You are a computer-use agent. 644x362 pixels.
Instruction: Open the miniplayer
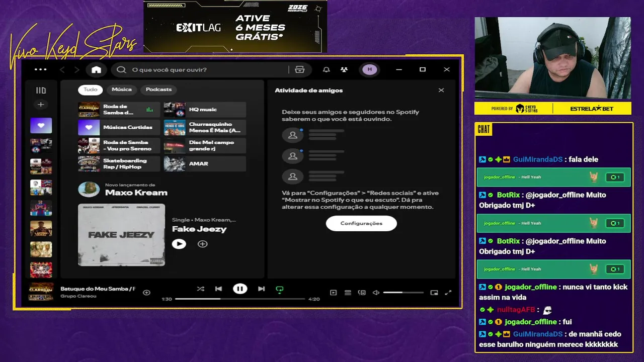434,293
